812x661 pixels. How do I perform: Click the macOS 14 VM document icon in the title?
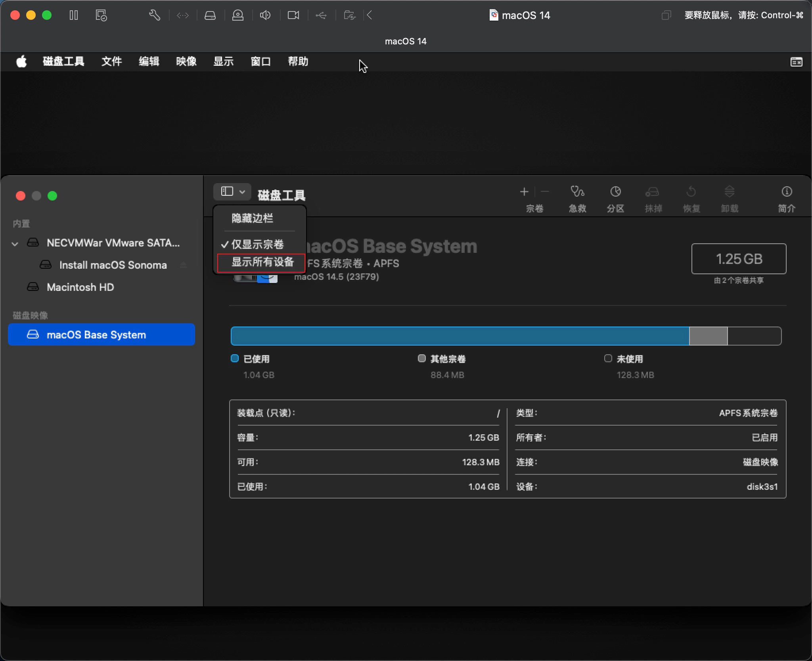494,15
